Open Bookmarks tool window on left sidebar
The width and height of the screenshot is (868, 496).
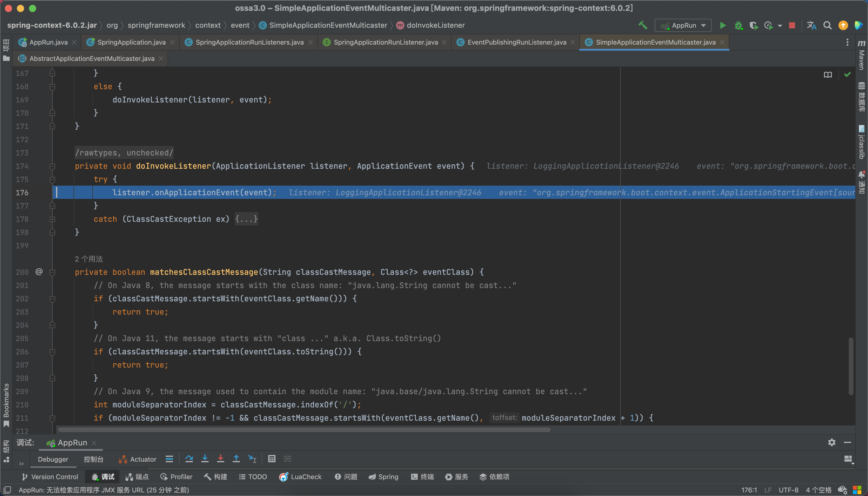click(x=6, y=405)
